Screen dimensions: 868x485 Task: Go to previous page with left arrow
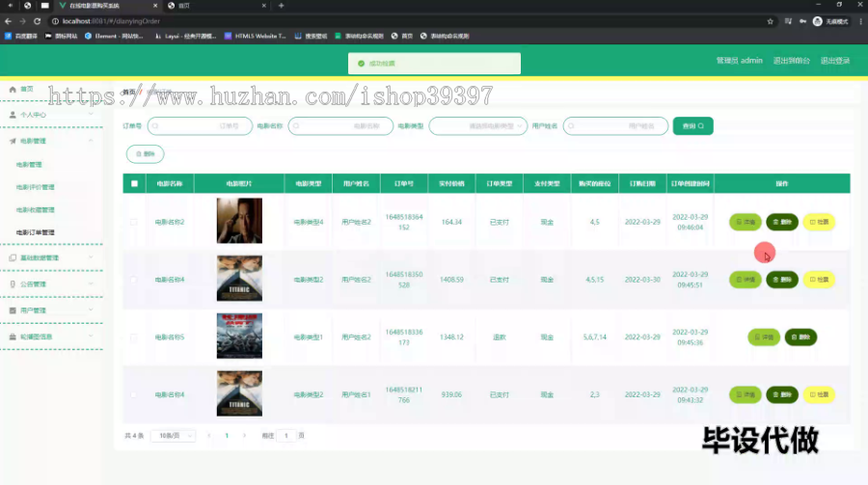[x=209, y=436]
